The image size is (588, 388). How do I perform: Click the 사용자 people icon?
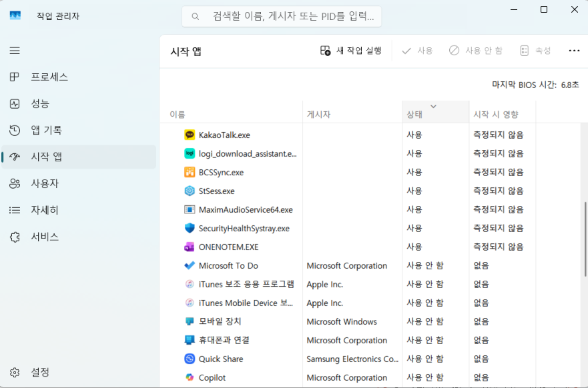[15, 183]
